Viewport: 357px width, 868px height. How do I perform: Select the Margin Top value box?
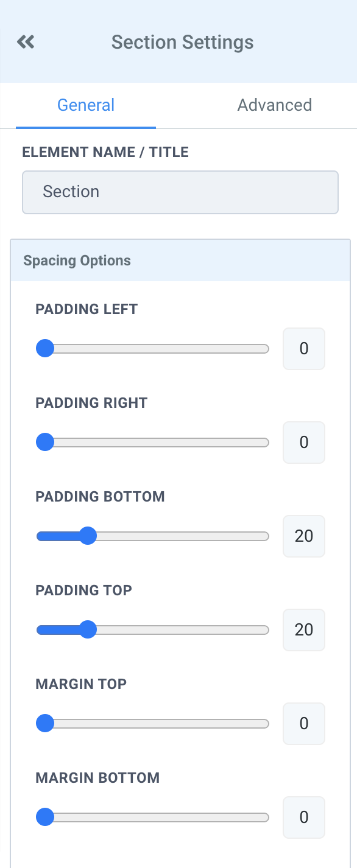coord(303,723)
